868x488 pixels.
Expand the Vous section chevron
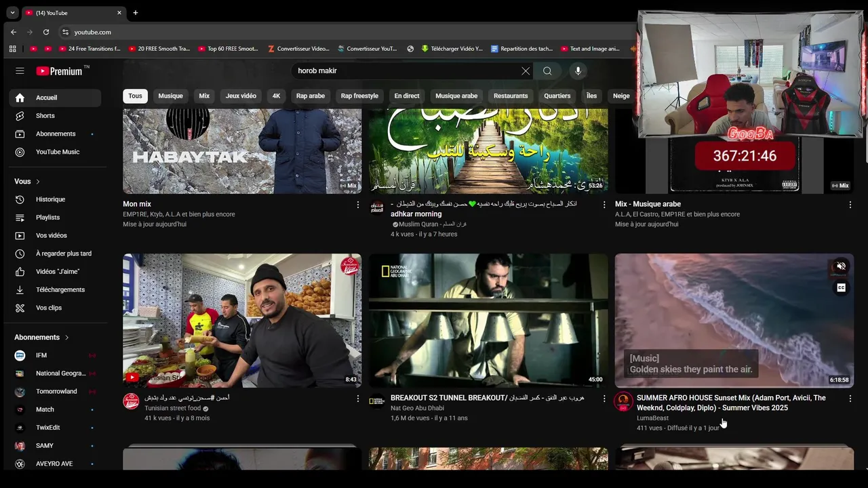[38, 182]
